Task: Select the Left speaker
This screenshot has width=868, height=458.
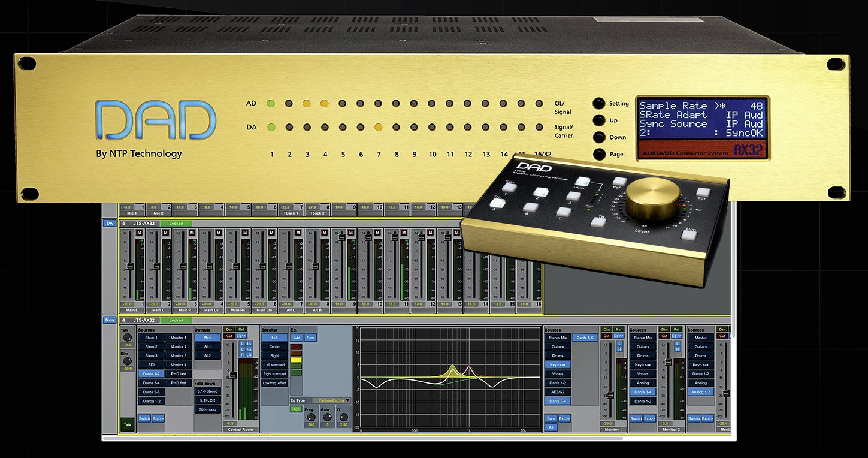Action: click(274, 338)
